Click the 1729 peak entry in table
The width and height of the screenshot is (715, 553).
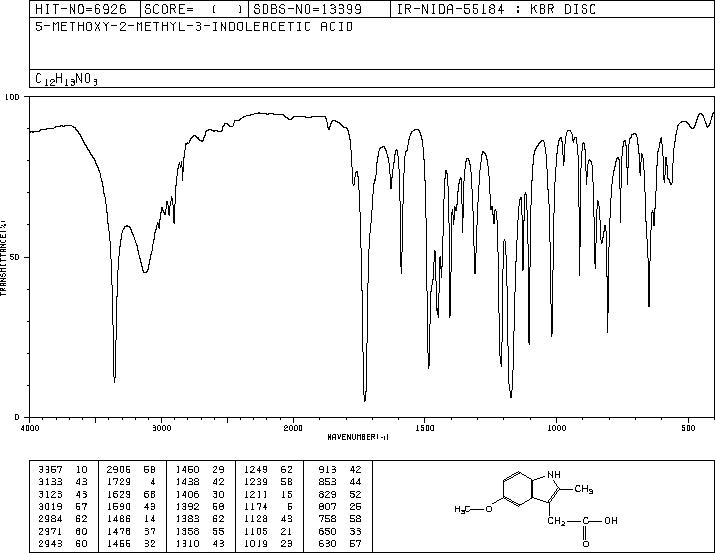pos(131,481)
